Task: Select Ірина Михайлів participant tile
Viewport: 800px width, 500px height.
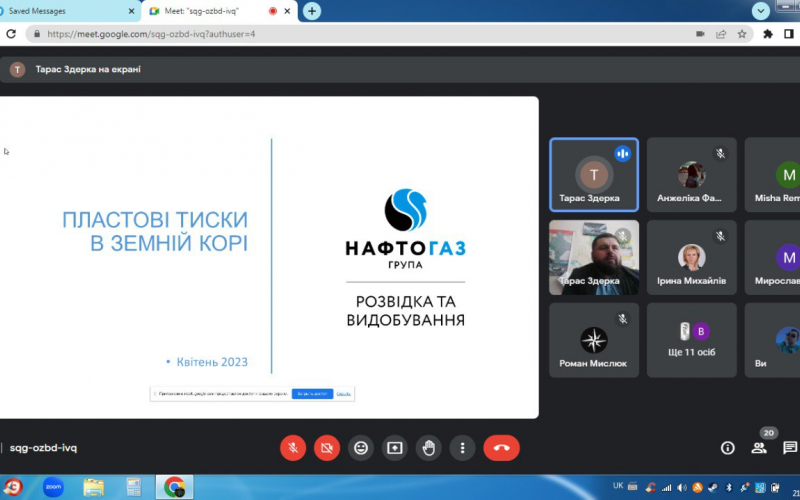Action: (x=691, y=257)
